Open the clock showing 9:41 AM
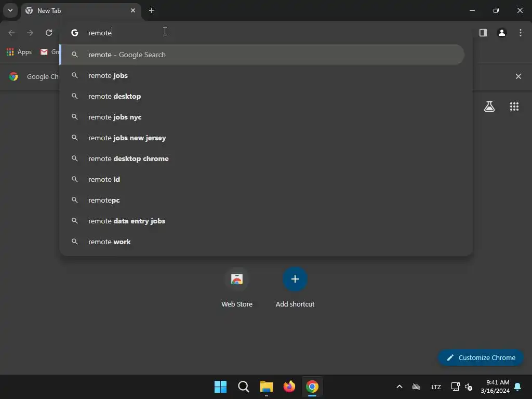The height and width of the screenshot is (399, 532). pos(495,387)
